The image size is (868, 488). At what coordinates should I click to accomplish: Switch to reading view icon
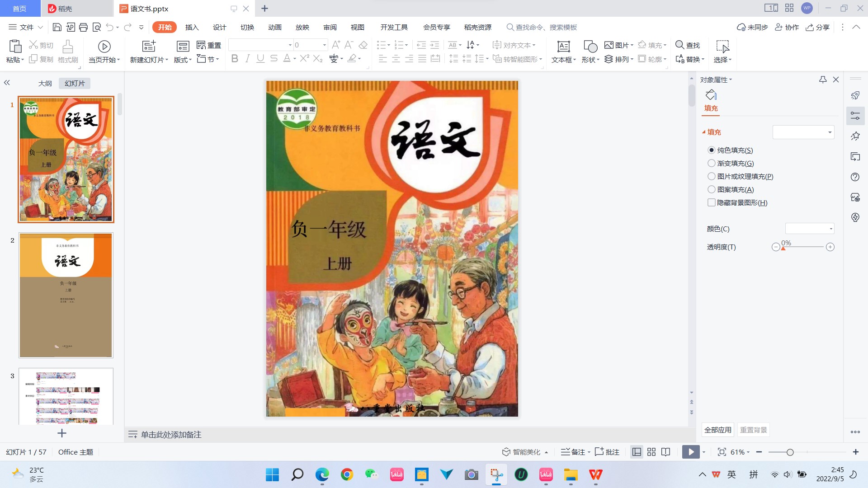(665, 452)
